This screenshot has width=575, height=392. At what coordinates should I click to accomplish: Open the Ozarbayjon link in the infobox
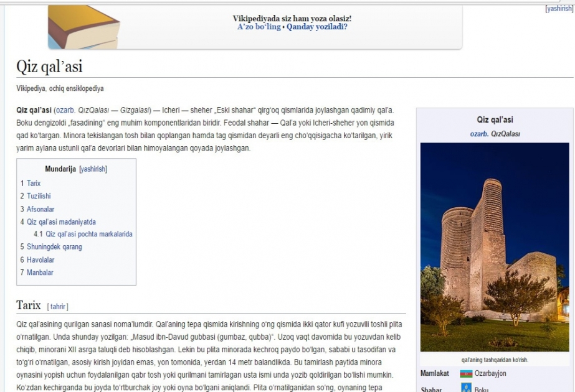490,373
